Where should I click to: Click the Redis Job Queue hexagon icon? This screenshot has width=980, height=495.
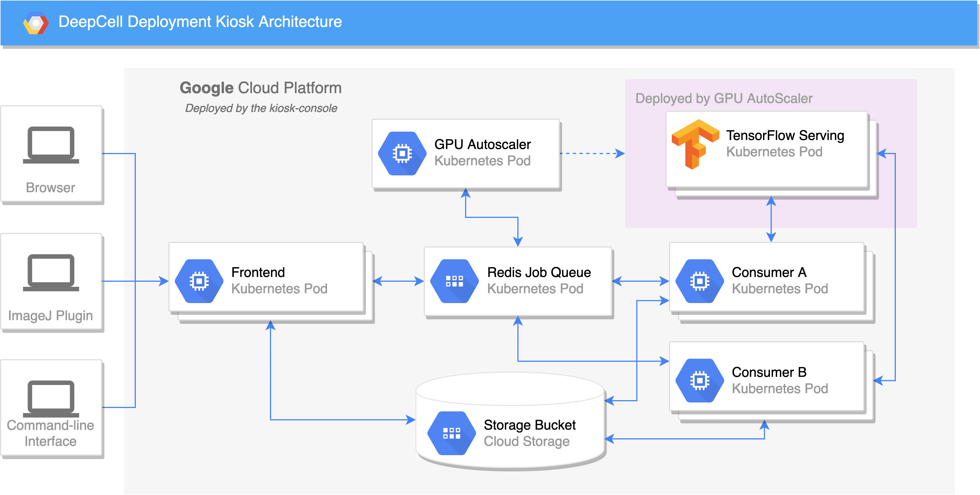454,281
